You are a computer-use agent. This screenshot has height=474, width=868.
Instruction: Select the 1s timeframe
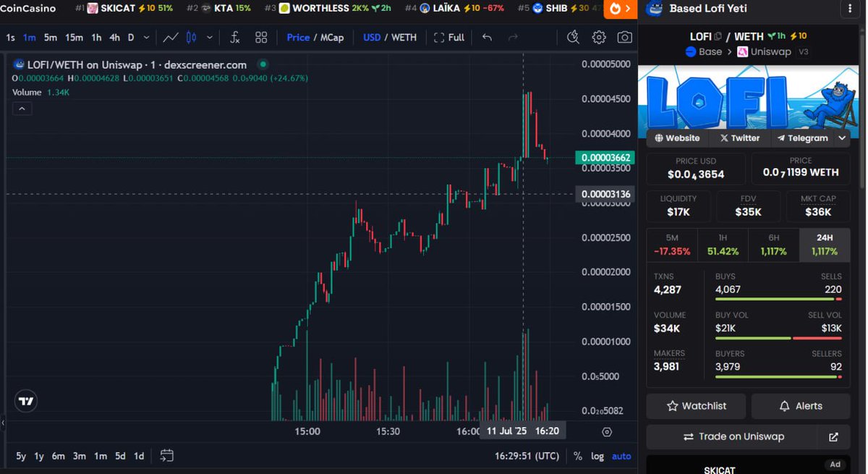click(x=11, y=38)
